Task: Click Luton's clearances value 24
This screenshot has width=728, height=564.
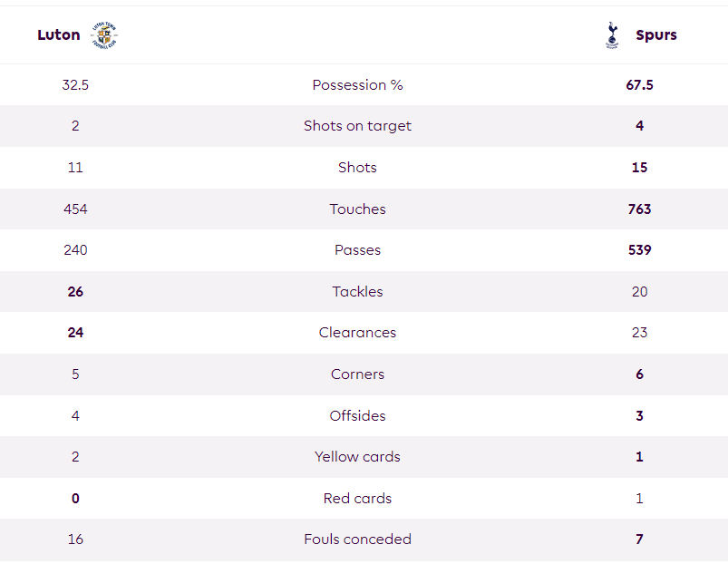Action: [75, 333]
